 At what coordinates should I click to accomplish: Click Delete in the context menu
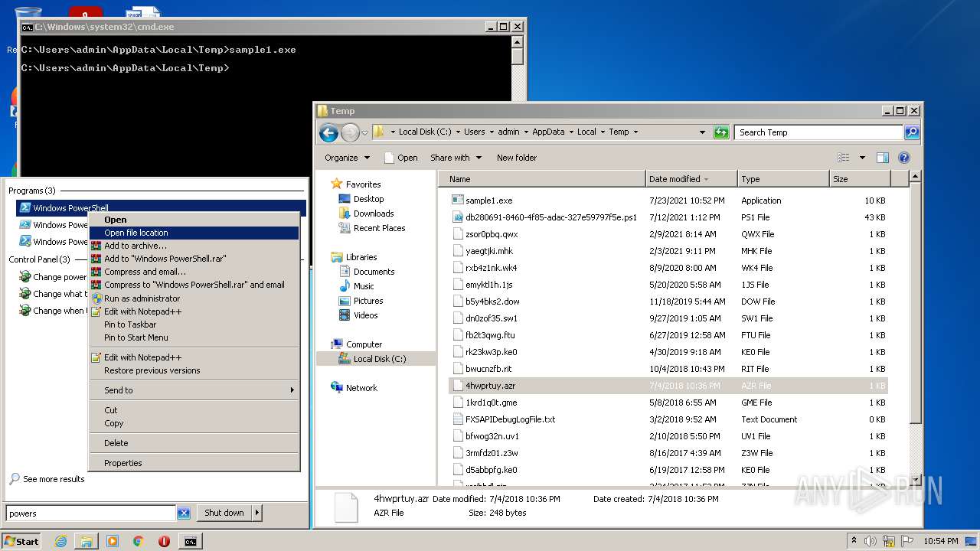pos(194,443)
